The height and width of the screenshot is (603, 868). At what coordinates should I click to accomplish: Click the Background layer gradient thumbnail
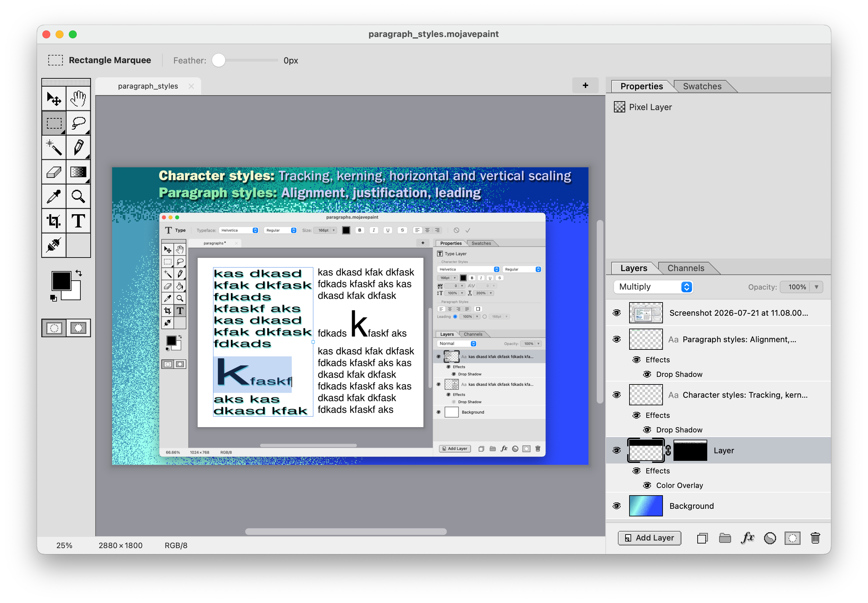[x=646, y=506]
